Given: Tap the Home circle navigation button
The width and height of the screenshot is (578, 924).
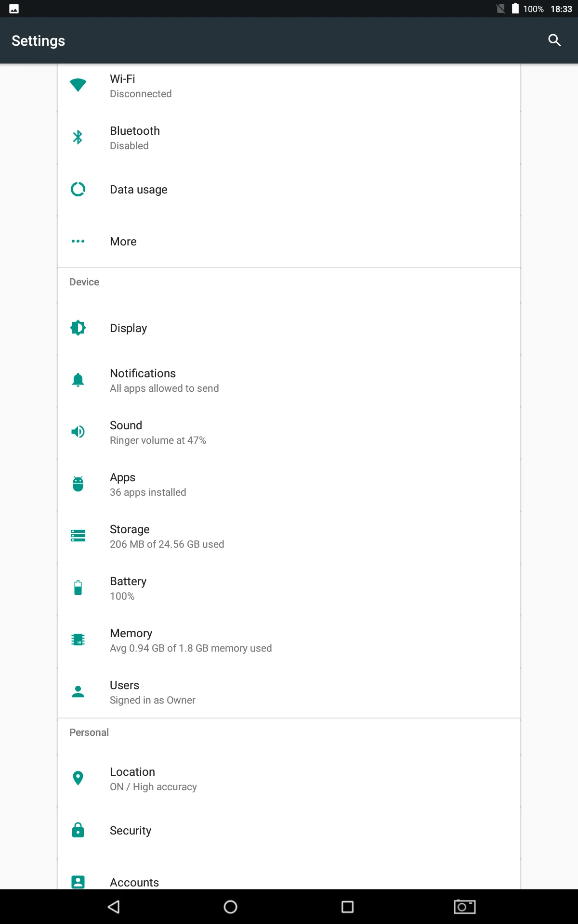Looking at the screenshot, I should [231, 907].
